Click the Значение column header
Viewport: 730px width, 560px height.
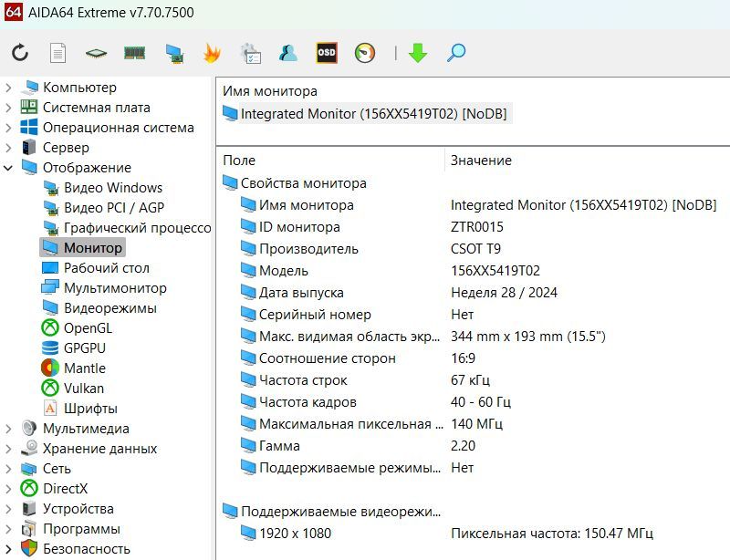[481, 161]
